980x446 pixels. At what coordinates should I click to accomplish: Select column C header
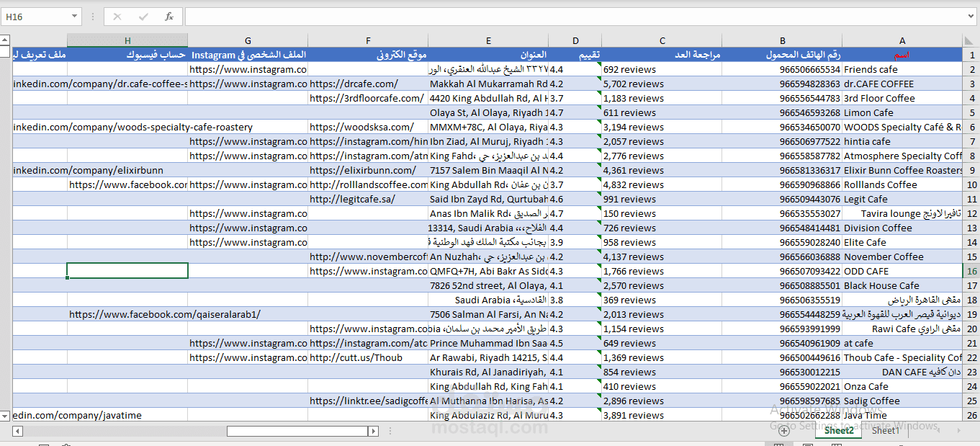tap(662, 41)
